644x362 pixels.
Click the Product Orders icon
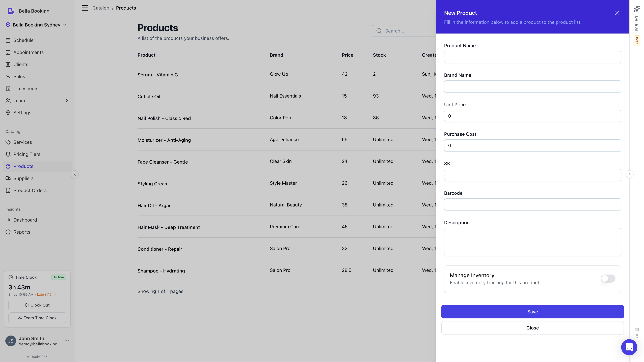pyautogui.click(x=8, y=190)
